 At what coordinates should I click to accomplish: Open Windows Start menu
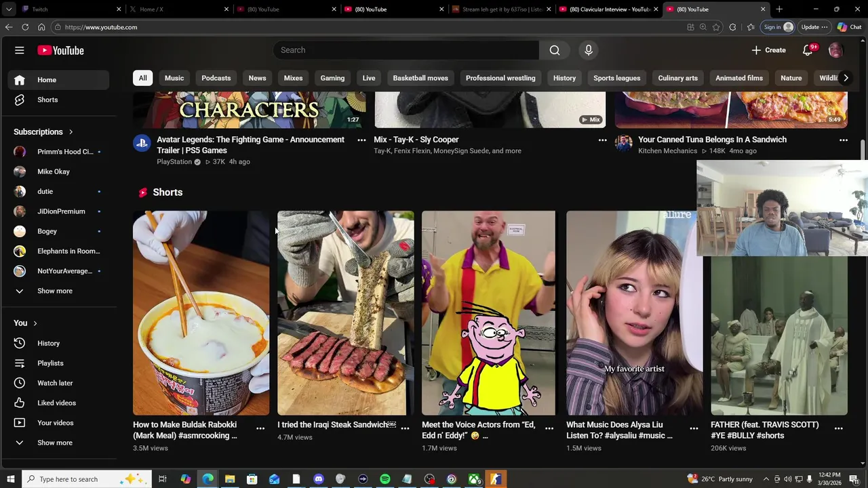(x=11, y=479)
